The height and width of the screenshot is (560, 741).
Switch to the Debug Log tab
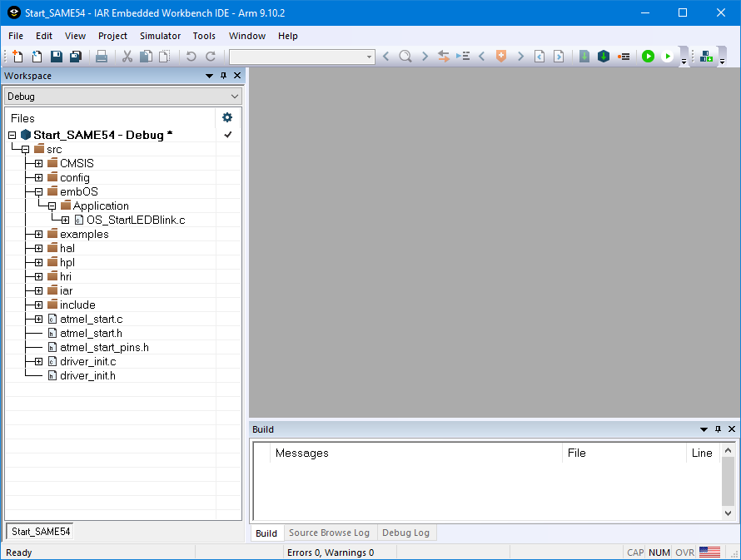coord(405,533)
